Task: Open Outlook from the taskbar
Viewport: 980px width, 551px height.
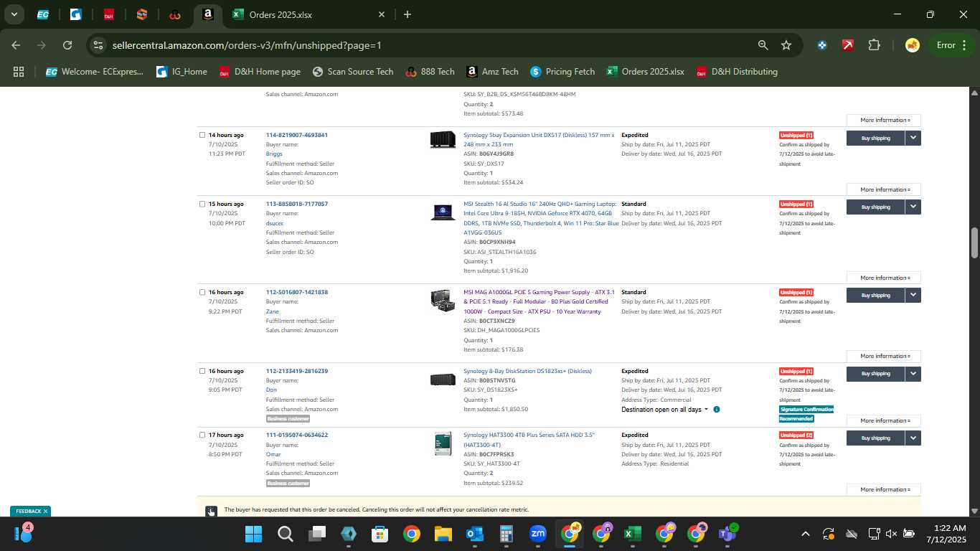Action: [474, 534]
